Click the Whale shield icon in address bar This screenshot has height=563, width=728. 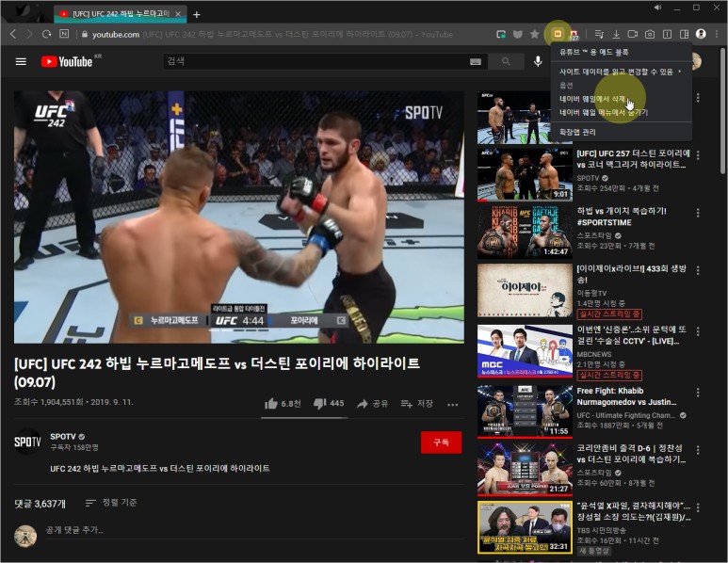(518, 34)
